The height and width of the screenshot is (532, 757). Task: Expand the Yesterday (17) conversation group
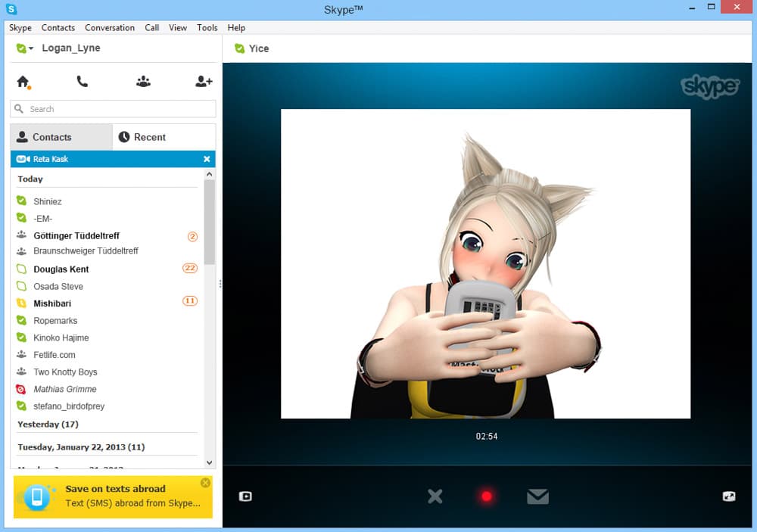(48, 425)
